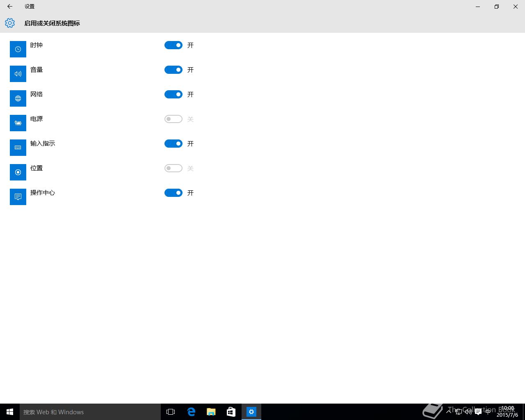
Task: Open Task View from the taskbar
Action: [171, 412]
